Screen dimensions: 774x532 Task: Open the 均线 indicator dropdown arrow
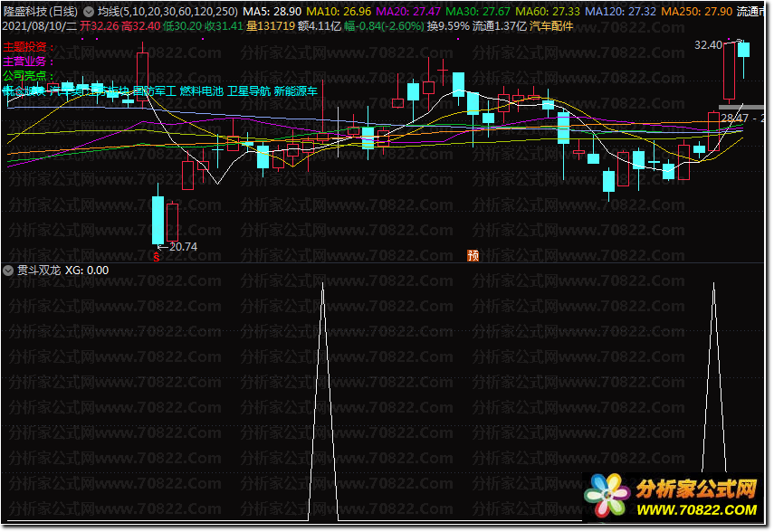pos(89,12)
